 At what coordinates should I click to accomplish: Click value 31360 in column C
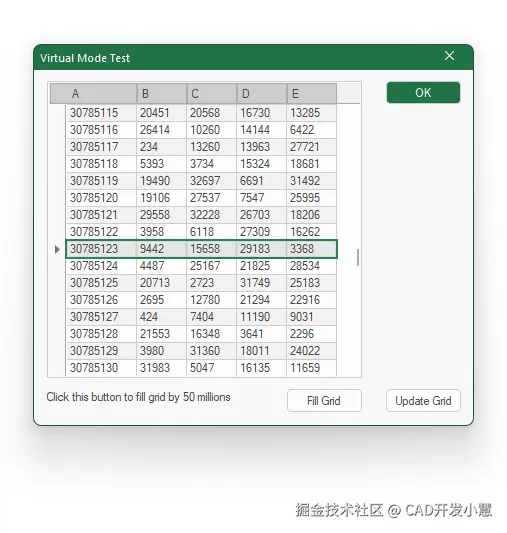click(211, 351)
